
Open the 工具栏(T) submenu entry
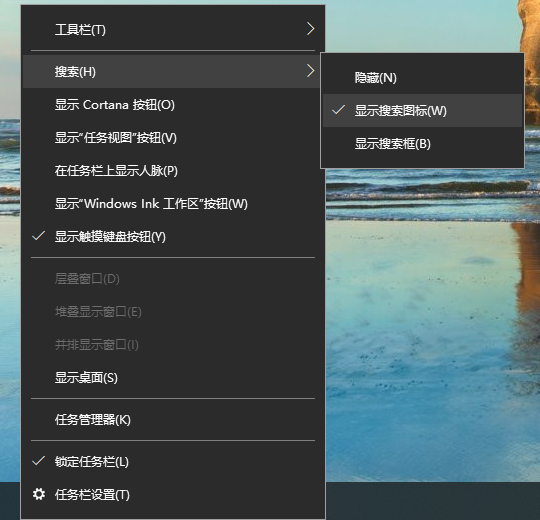pos(173,30)
